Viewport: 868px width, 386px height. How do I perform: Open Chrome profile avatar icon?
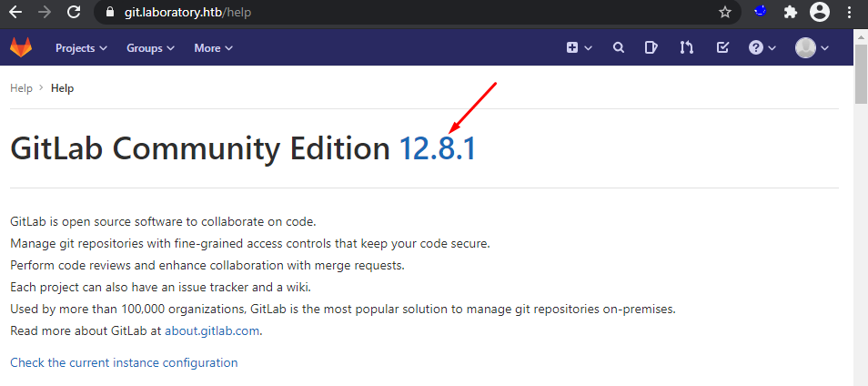pyautogui.click(x=820, y=12)
